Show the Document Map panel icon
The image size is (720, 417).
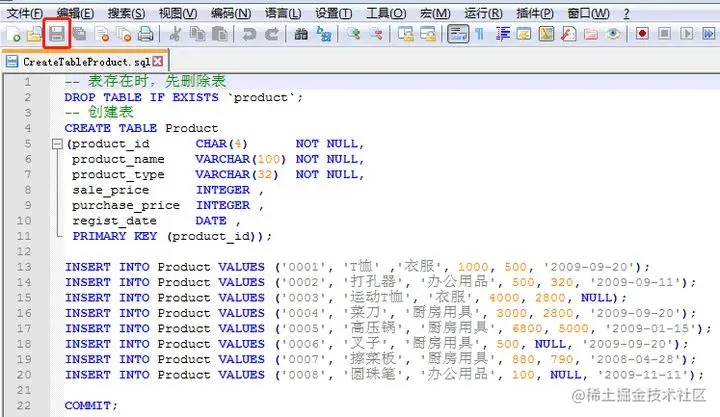(x=546, y=34)
